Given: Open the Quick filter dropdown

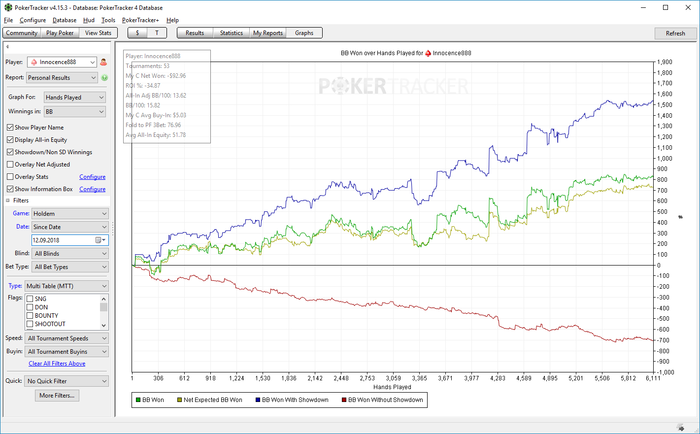Looking at the screenshot, I should click(67, 381).
